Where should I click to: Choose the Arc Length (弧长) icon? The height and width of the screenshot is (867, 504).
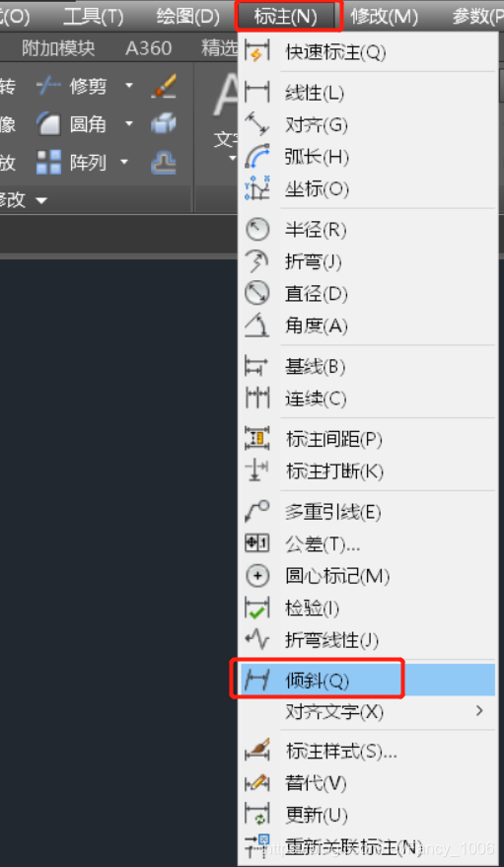point(257,157)
